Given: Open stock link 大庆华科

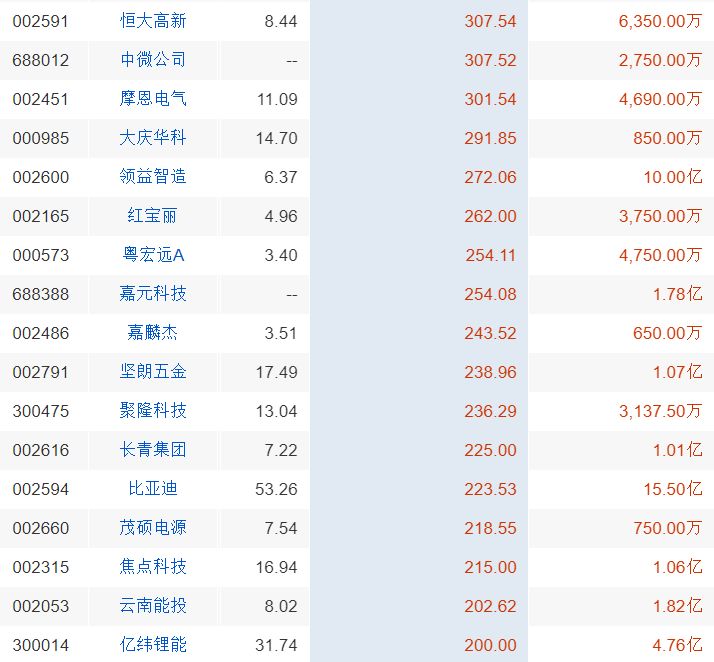Looking at the screenshot, I should [x=153, y=138].
